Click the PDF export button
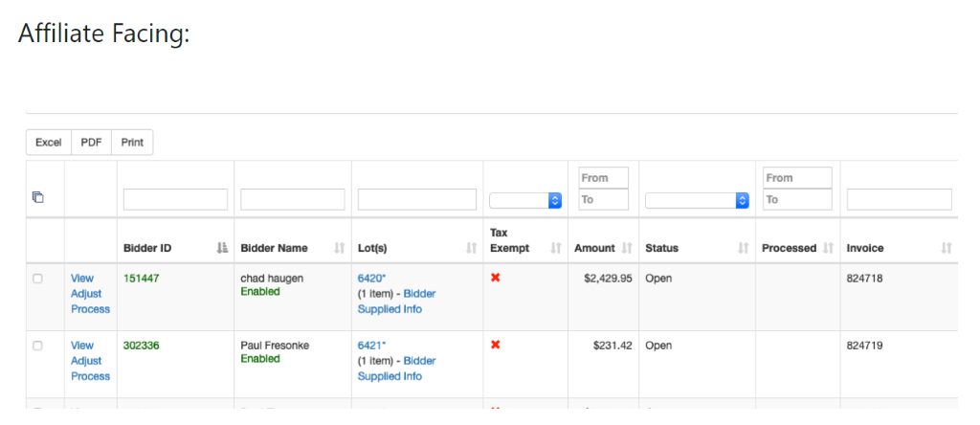 92,143
